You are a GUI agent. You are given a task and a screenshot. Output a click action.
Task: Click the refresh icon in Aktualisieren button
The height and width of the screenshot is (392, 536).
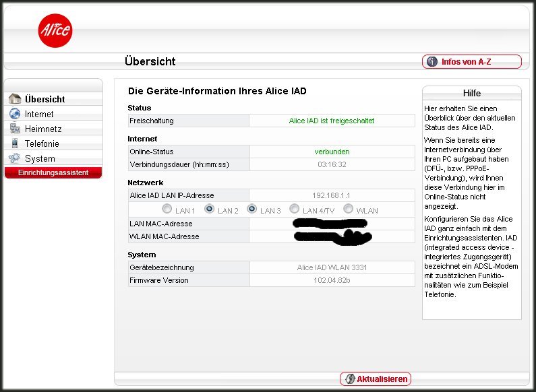pos(349,379)
